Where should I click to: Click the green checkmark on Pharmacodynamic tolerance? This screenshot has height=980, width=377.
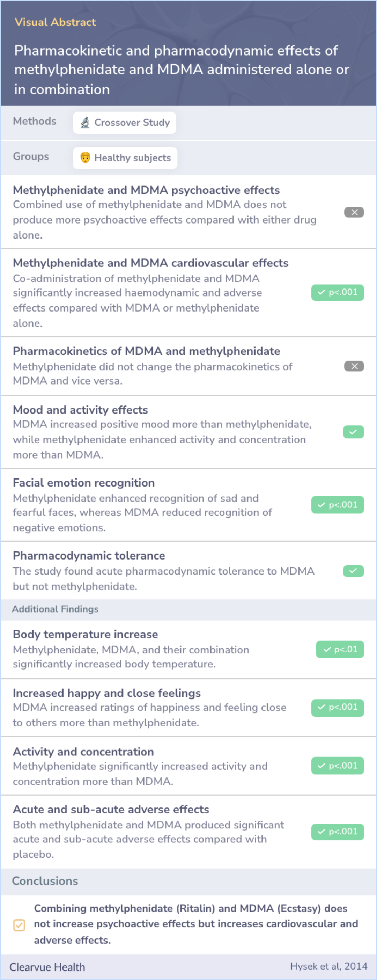tap(353, 571)
